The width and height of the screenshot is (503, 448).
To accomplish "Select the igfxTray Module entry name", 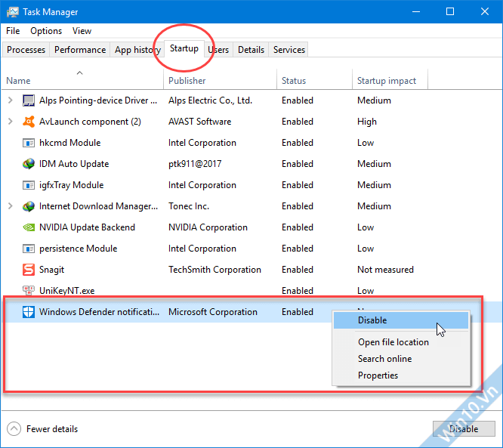I will (72, 185).
